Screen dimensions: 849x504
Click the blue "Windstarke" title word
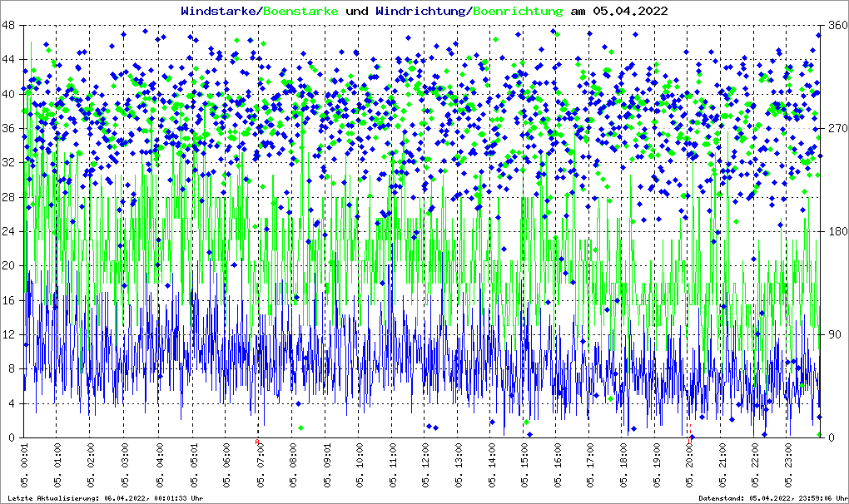[220, 12]
